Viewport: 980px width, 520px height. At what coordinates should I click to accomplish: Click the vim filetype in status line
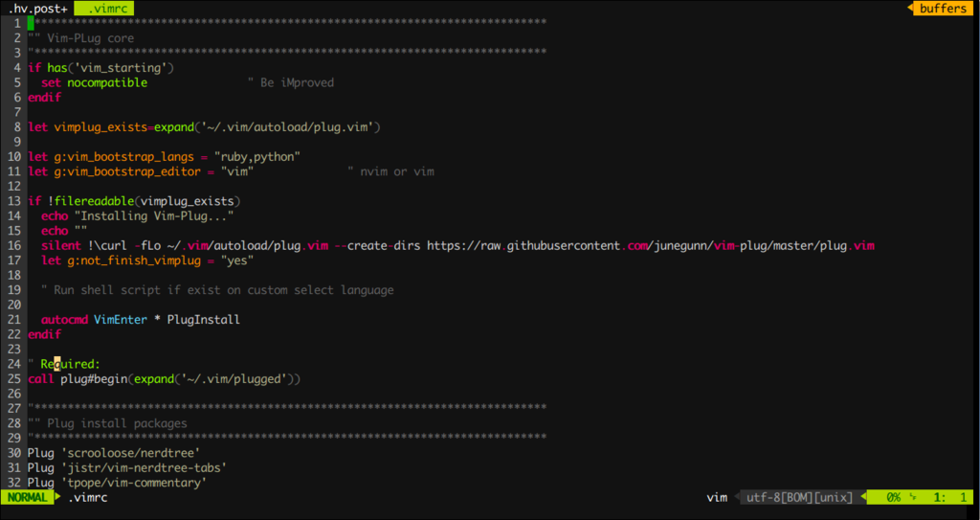click(x=717, y=497)
